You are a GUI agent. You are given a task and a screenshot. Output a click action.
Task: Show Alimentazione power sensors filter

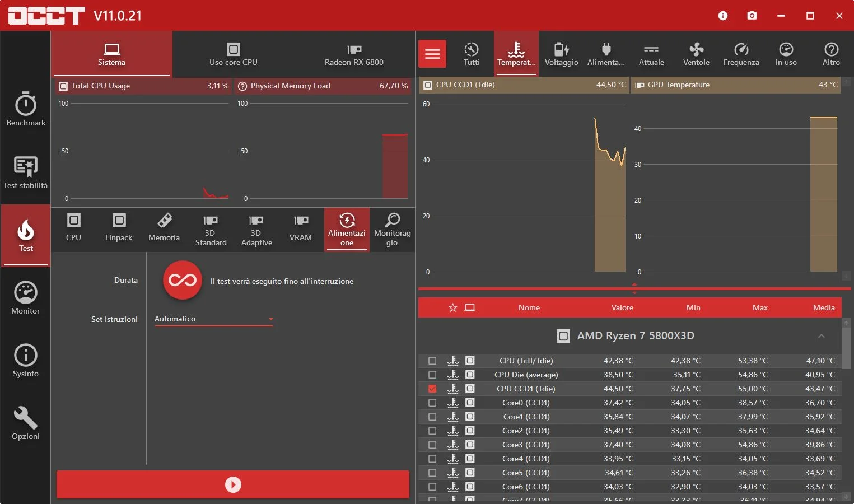coord(606,54)
